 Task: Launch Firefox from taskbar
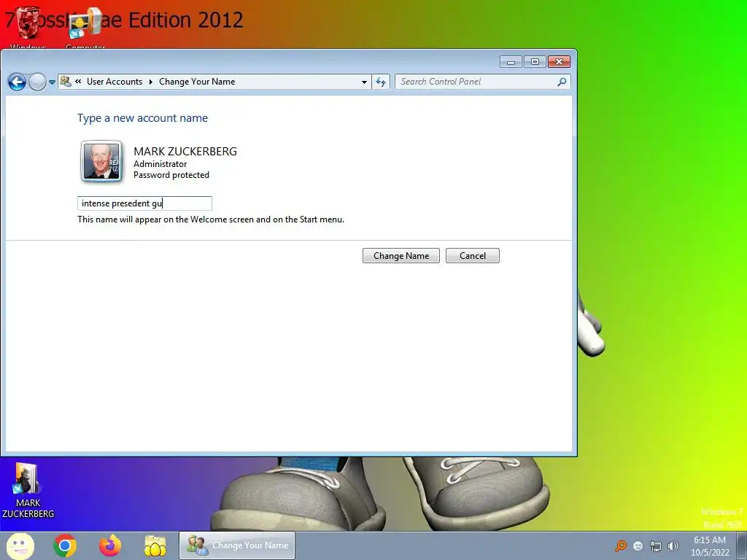[x=110, y=545]
